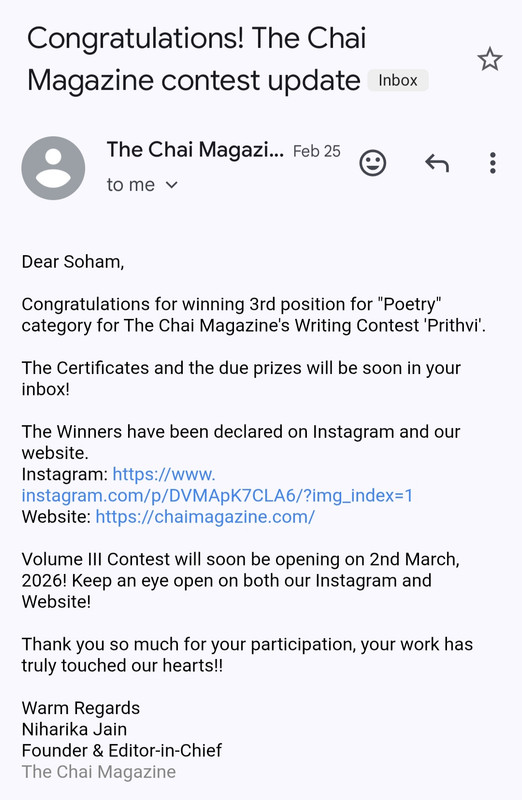Tap the 'to me' recipient text
The height and width of the screenshot is (800, 522).
point(131,185)
